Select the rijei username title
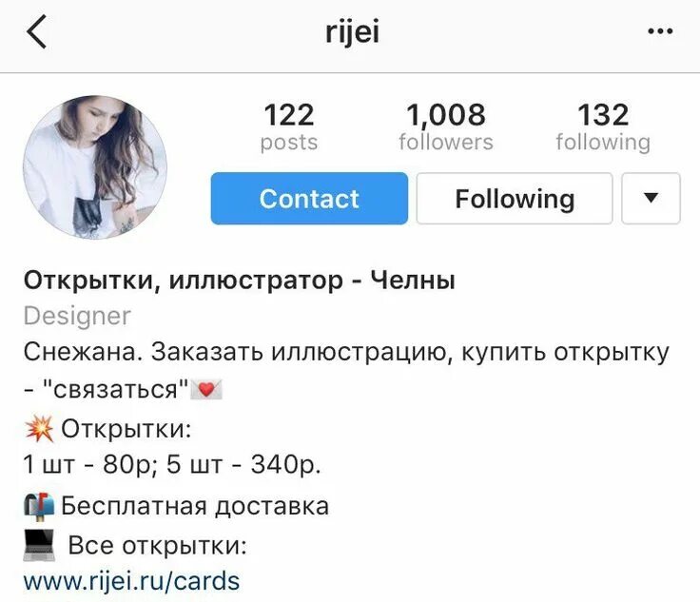Image resolution: width=700 pixels, height=602 pixels. pyautogui.click(x=353, y=32)
